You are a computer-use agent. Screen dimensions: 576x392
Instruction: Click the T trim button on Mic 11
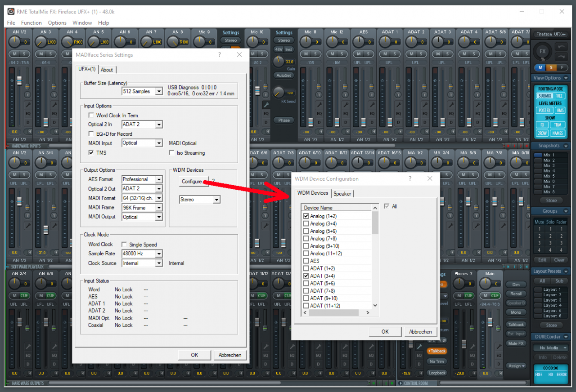coord(319,95)
